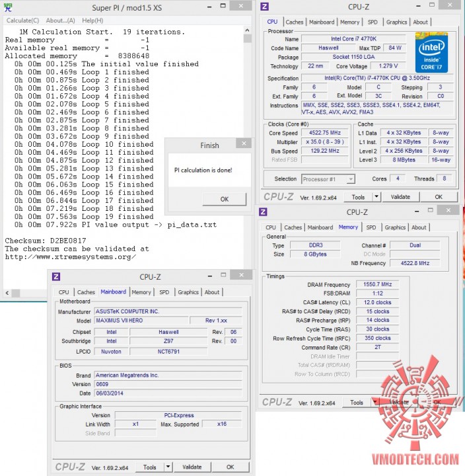Select Caches tab in Memory CPU-Z window

coord(293,227)
